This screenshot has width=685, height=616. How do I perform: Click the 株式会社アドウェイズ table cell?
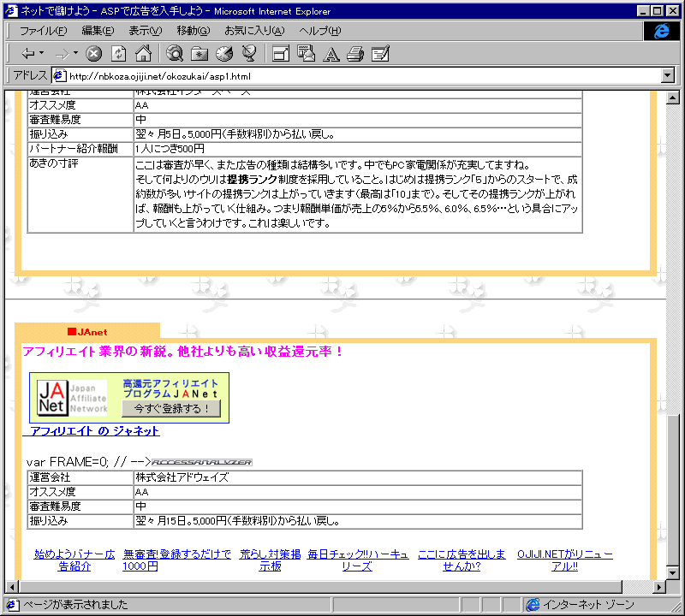(x=358, y=477)
